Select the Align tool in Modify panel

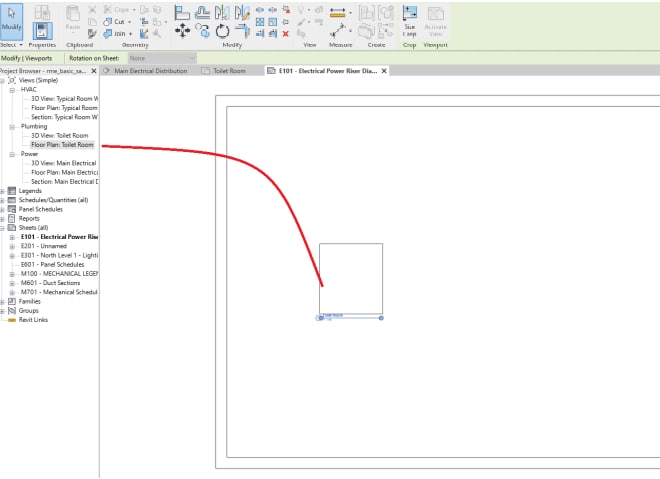183,12
